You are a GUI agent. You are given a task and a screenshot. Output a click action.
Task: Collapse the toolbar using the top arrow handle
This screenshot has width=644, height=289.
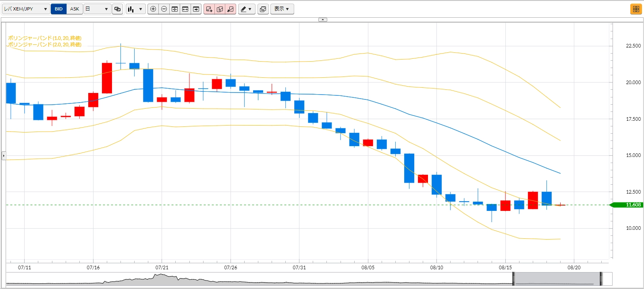point(323,19)
